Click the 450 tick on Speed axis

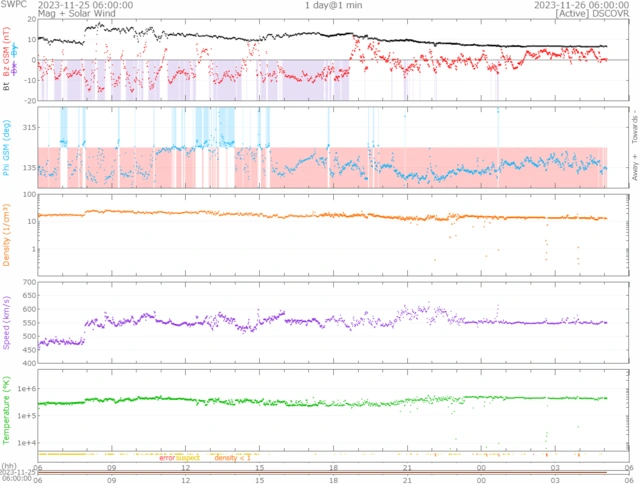(x=29, y=350)
